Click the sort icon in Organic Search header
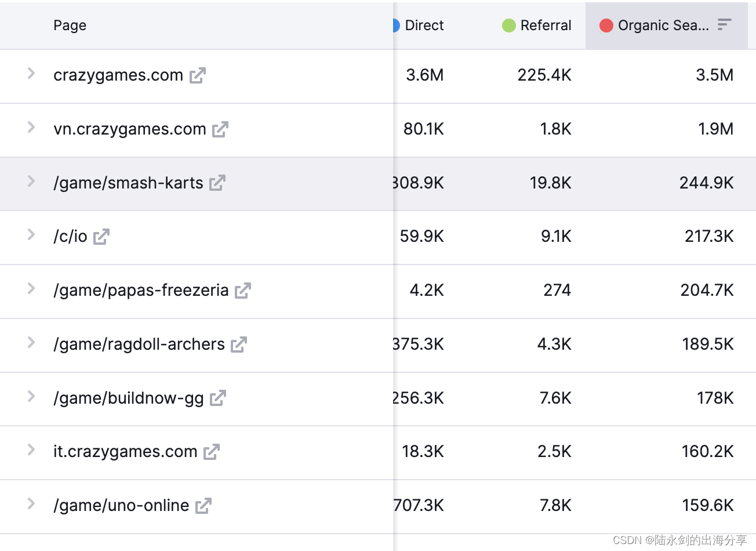This screenshot has height=551, width=756. coord(724,24)
